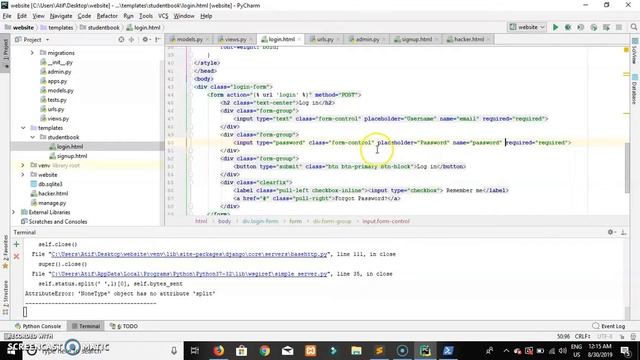Switch to admin.py editor tab
Screen dimensions: 640x360
(367, 40)
